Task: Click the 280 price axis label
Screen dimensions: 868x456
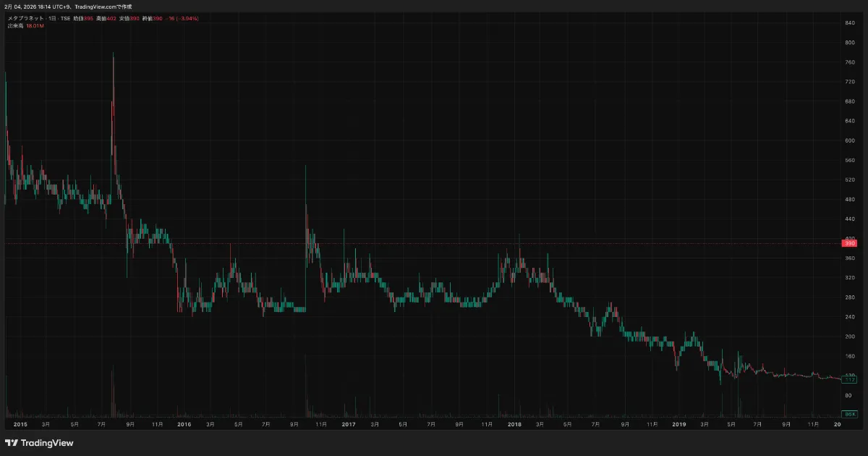Action: [851, 297]
